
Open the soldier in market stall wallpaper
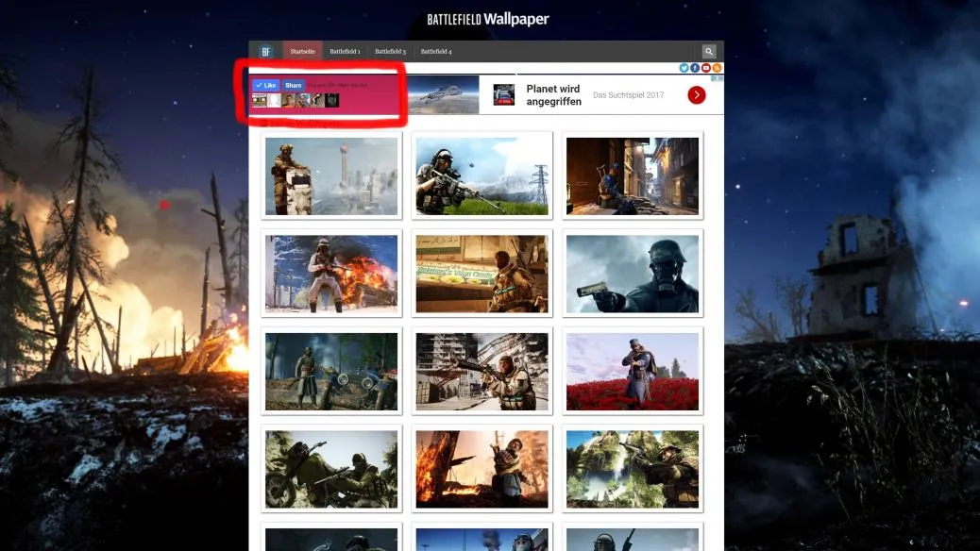point(482,274)
